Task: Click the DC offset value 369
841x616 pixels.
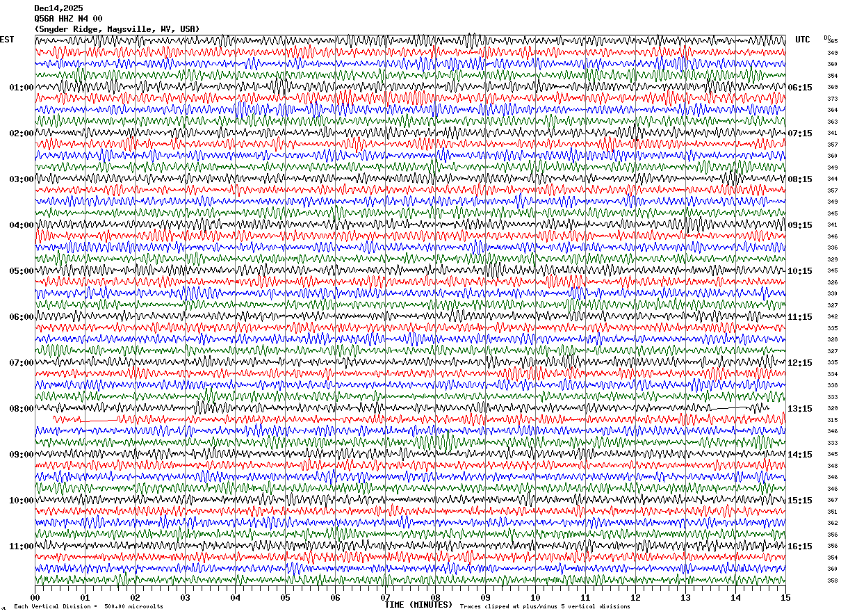Action: 832,87
